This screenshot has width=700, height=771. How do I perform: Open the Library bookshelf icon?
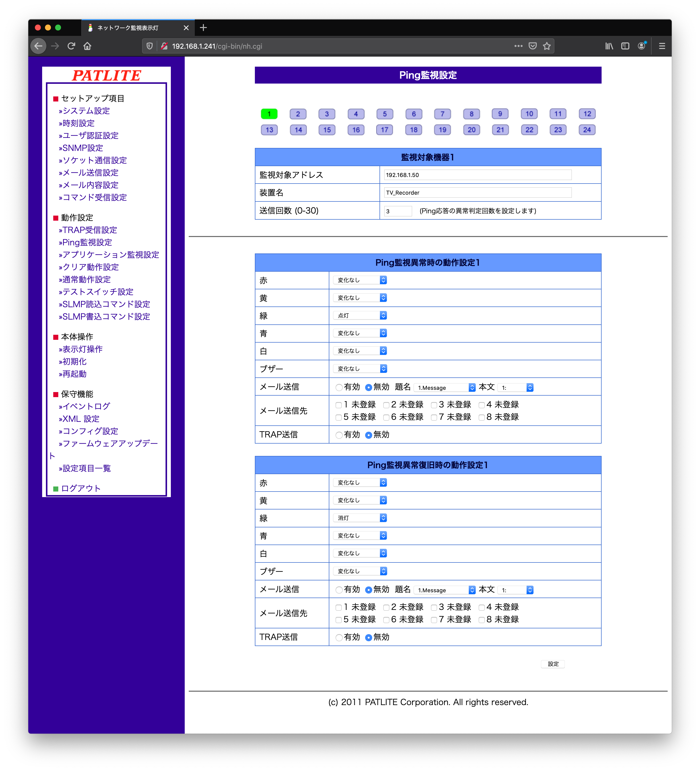609,46
